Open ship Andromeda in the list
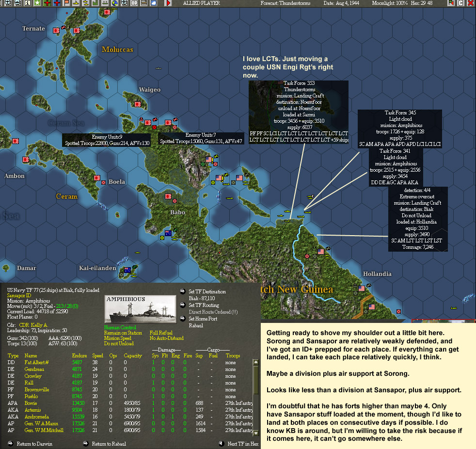Viewport: 476px width, 449px height. pyautogui.click(x=36, y=417)
